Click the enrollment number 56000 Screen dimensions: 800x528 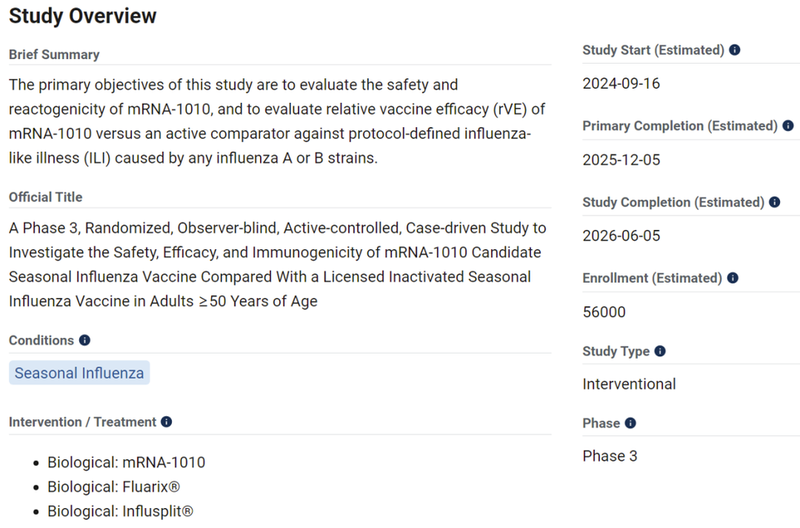604,312
